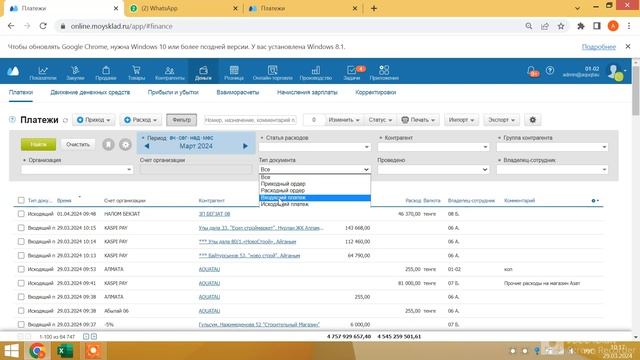Open the Печать dropdown

tap(418, 120)
